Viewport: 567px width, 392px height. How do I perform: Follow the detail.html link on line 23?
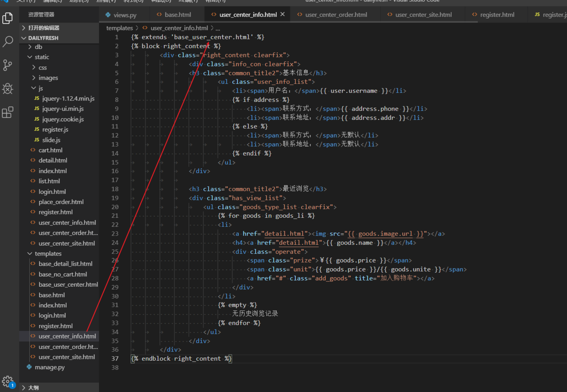284,234
